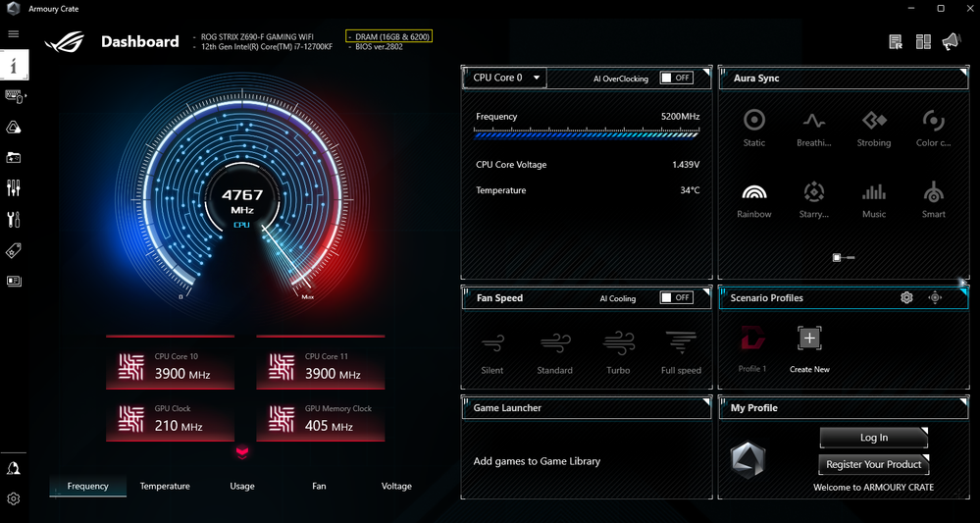Click Create New profile plus icon

point(809,339)
